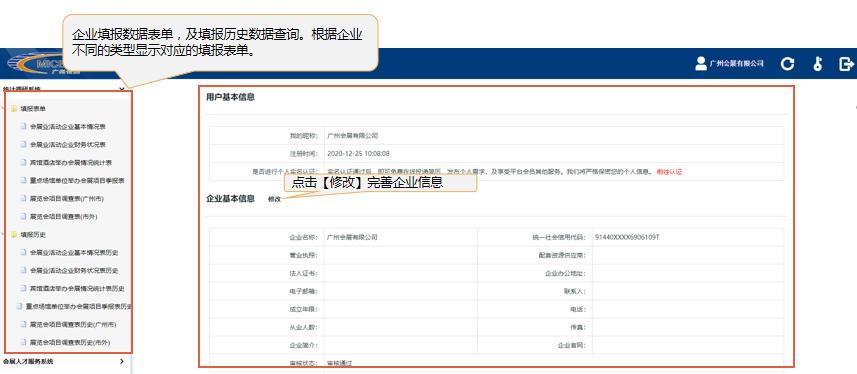
Task: Click the 填报表单 folder icon
Action: (x=14, y=109)
